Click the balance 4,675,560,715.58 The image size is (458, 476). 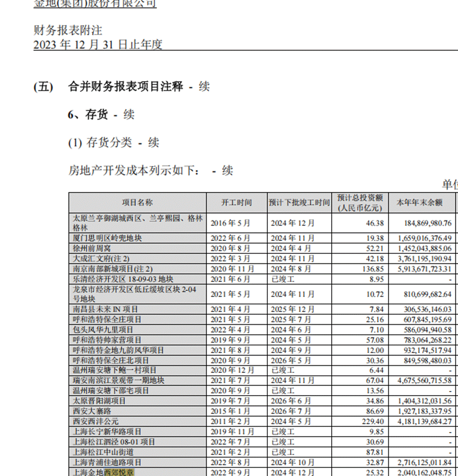click(419, 381)
